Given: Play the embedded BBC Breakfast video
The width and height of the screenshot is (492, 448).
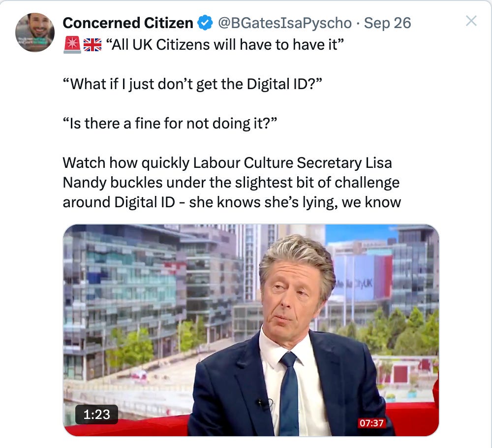Looking at the screenshot, I should 251,330.
